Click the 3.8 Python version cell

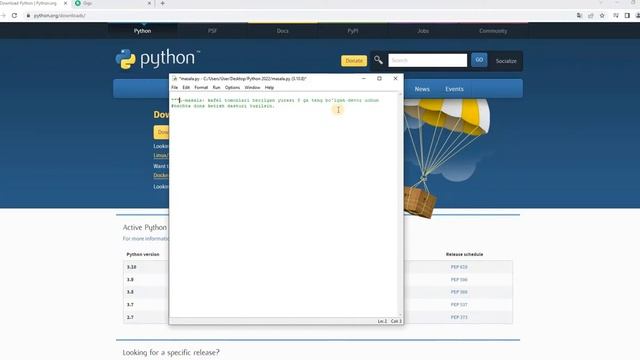[x=130, y=292]
